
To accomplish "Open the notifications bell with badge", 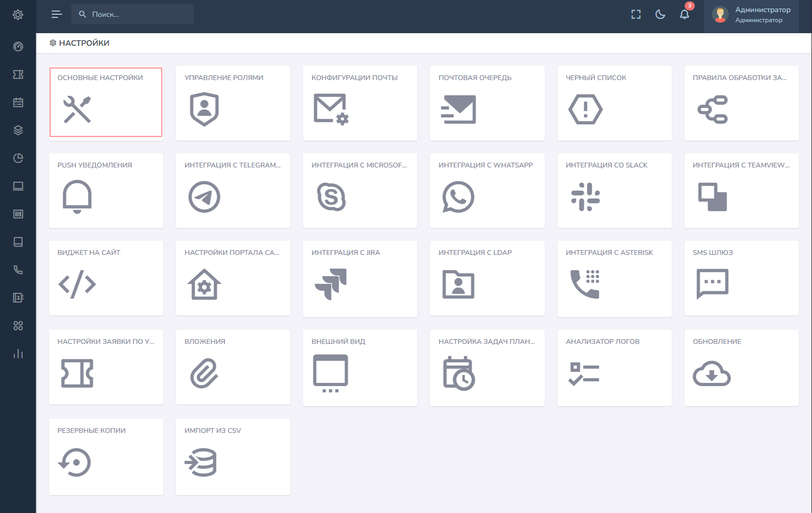I will (684, 14).
